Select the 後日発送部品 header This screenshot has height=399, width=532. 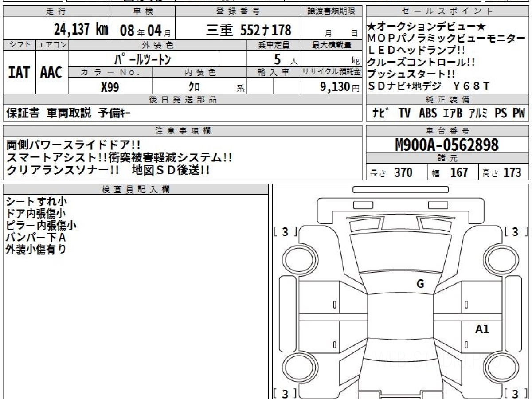[x=182, y=100]
